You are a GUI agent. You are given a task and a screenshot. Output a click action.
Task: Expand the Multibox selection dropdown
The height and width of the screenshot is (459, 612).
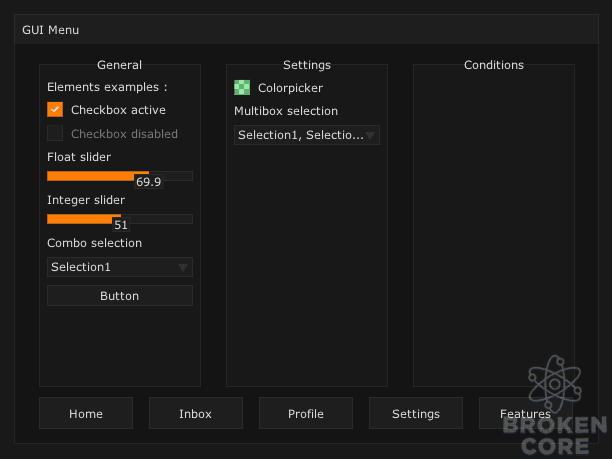(x=307, y=135)
